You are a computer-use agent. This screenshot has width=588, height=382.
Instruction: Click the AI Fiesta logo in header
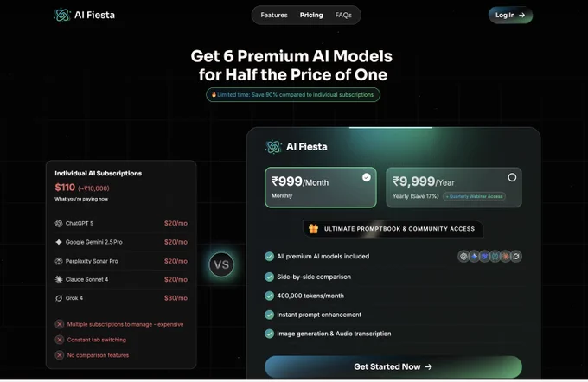[85, 15]
